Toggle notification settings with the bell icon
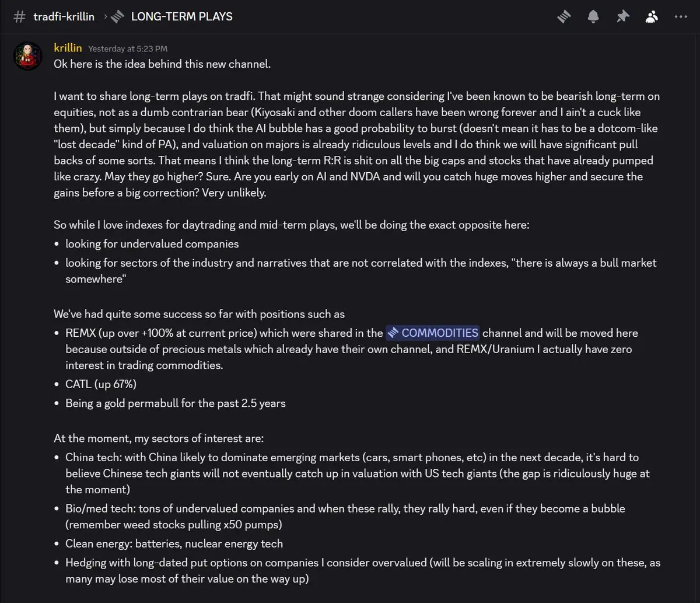Image resolution: width=700 pixels, height=603 pixels. point(593,17)
